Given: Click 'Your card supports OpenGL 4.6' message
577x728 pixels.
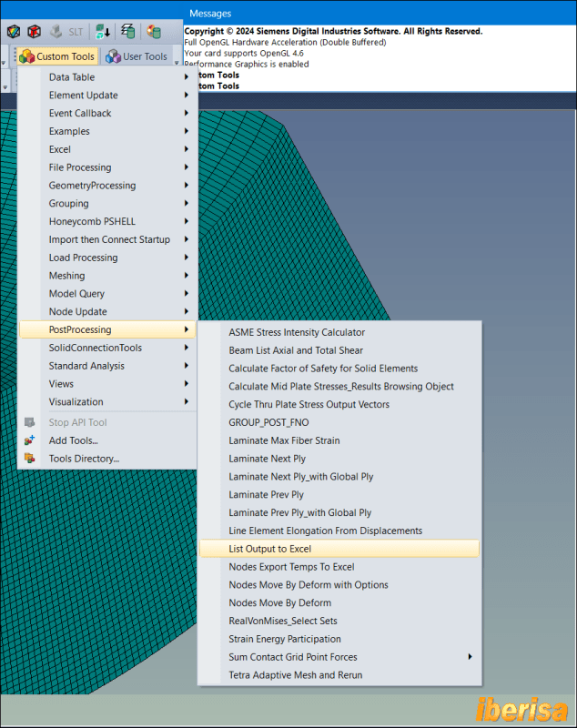Looking at the screenshot, I should pyautogui.click(x=244, y=53).
